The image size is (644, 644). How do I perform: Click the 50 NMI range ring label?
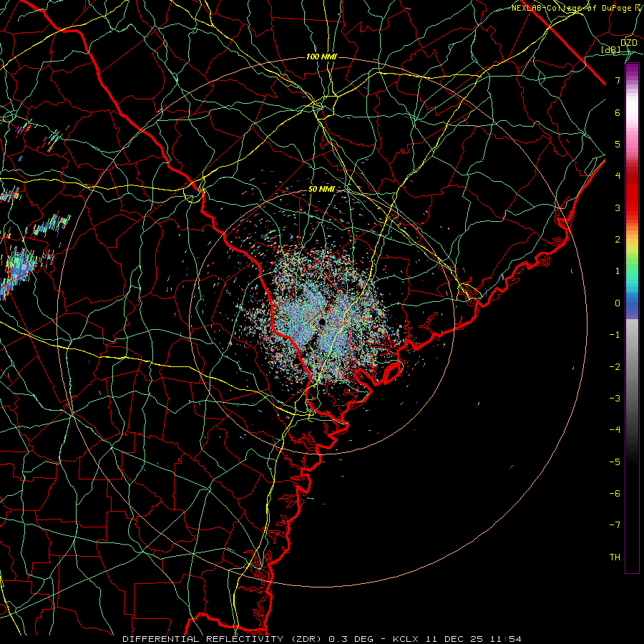tap(321, 189)
